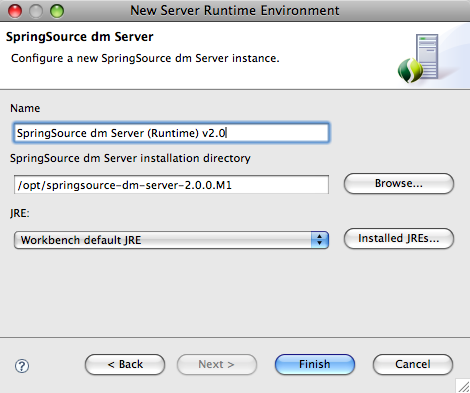This screenshot has width=470, height=393.
Task: Click the window resize grip corner
Action: click(463, 386)
